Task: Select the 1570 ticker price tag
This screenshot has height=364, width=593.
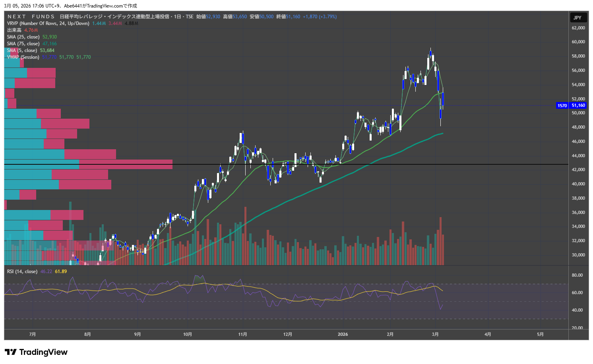Action: click(562, 106)
